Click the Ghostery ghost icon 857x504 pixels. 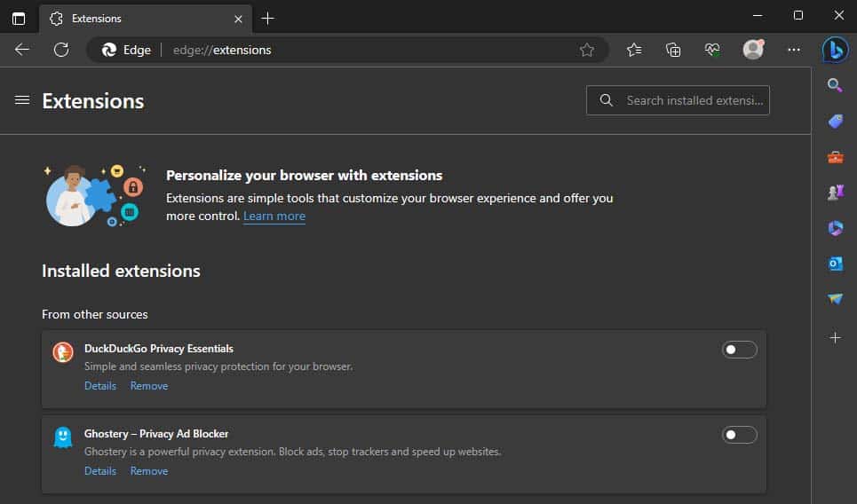coord(63,437)
